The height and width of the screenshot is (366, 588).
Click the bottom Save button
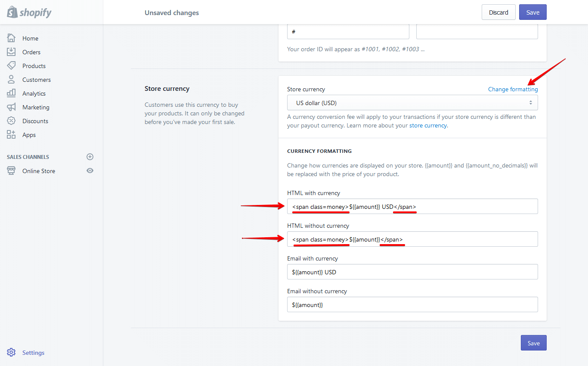[533, 343]
